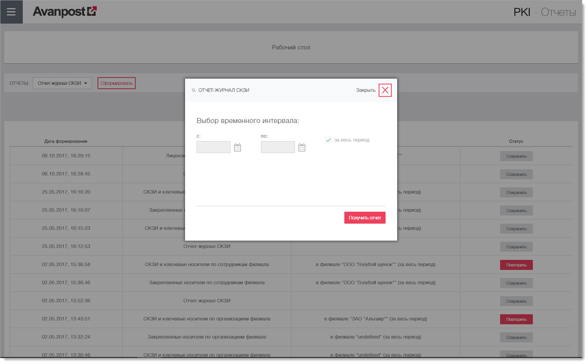Save the report from 02.05.2017, 15:36:46
The image size is (588, 364).
point(516,283)
